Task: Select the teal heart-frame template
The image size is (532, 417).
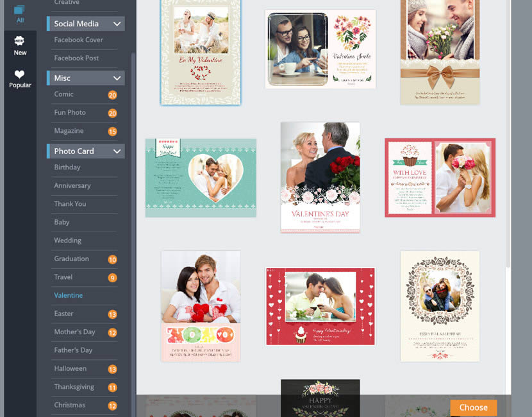Action: pyautogui.click(x=201, y=178)
